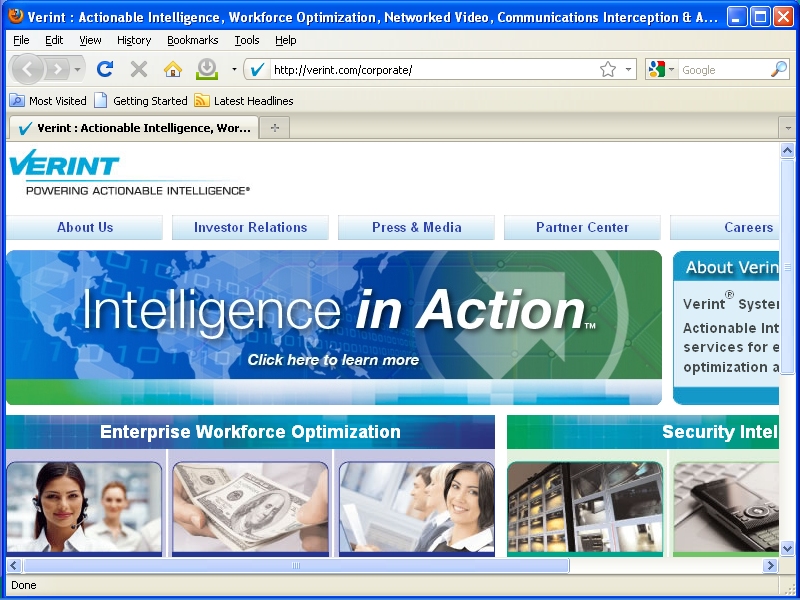The height and width of the screenshot is (600, 800).
Task: List all tabs dropdown arrow
Action: [x=787, y=128]
